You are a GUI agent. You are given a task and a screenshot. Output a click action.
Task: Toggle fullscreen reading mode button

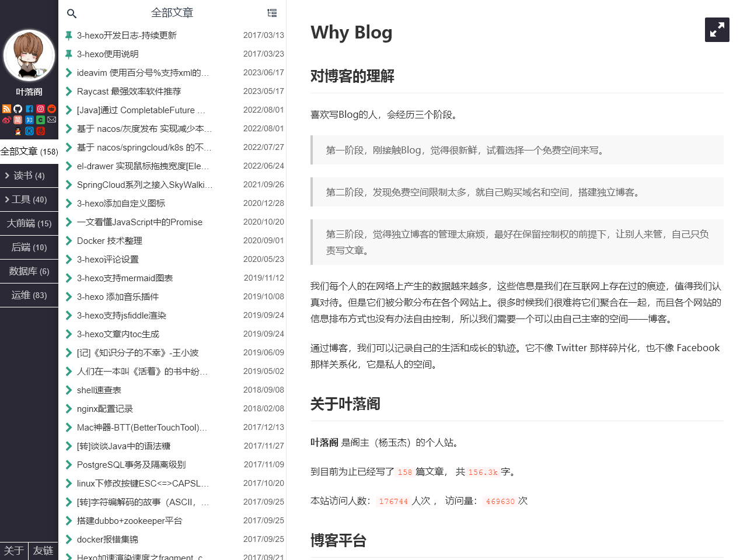[717, 30]
